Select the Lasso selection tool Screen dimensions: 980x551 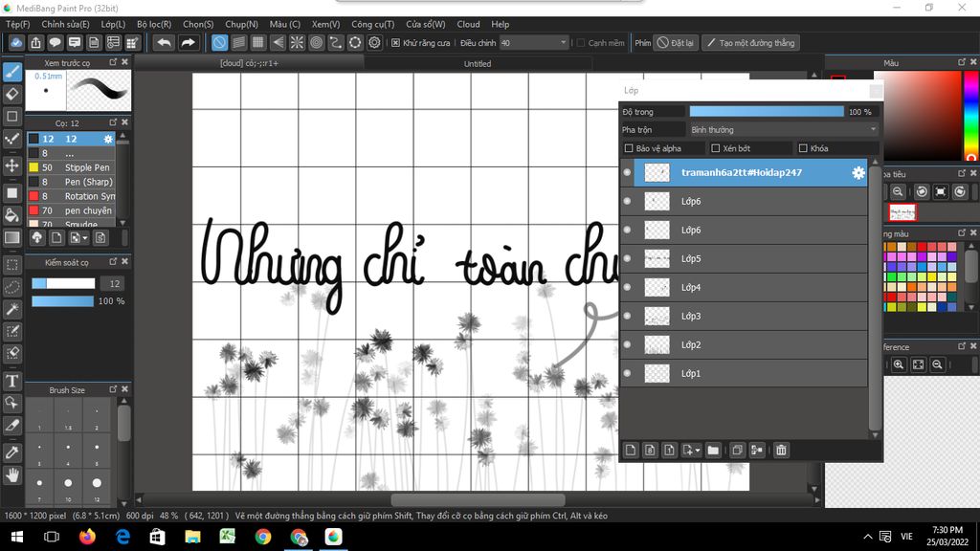(12, 287)
